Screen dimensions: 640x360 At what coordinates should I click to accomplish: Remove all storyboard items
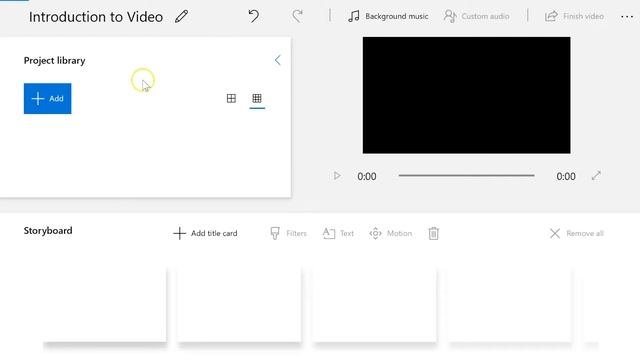click(576, 233)
